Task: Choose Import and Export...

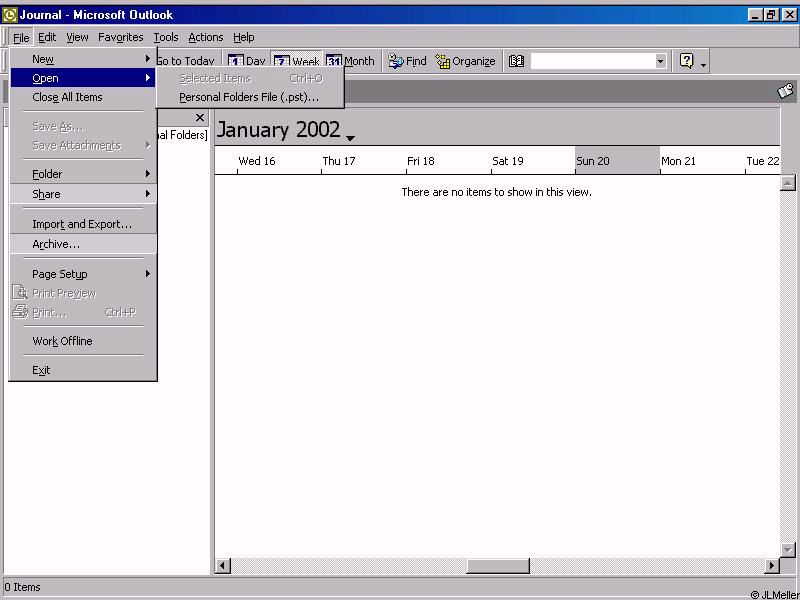Action: pyautogui.click(x=83, y=224)
